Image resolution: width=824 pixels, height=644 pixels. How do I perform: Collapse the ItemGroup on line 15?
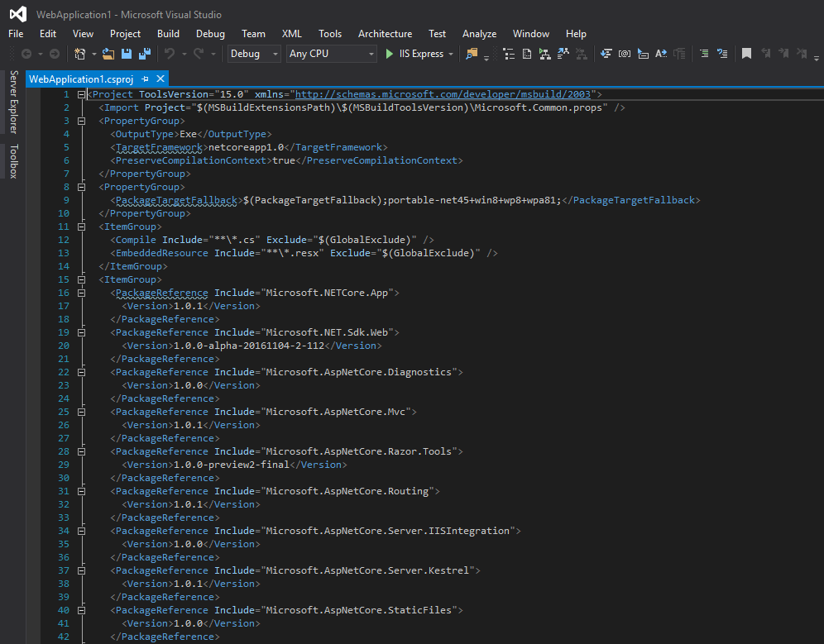[81, 280]
